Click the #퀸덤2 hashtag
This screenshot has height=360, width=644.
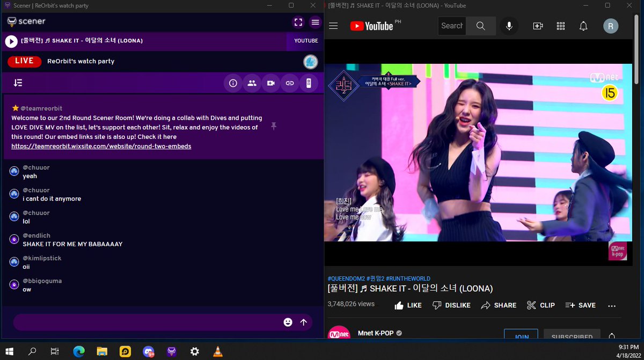(x=376, y=278)
